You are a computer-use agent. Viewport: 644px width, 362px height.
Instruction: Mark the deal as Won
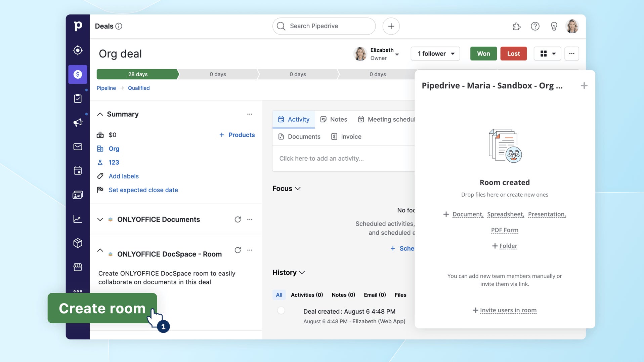(x=483, y=54)
